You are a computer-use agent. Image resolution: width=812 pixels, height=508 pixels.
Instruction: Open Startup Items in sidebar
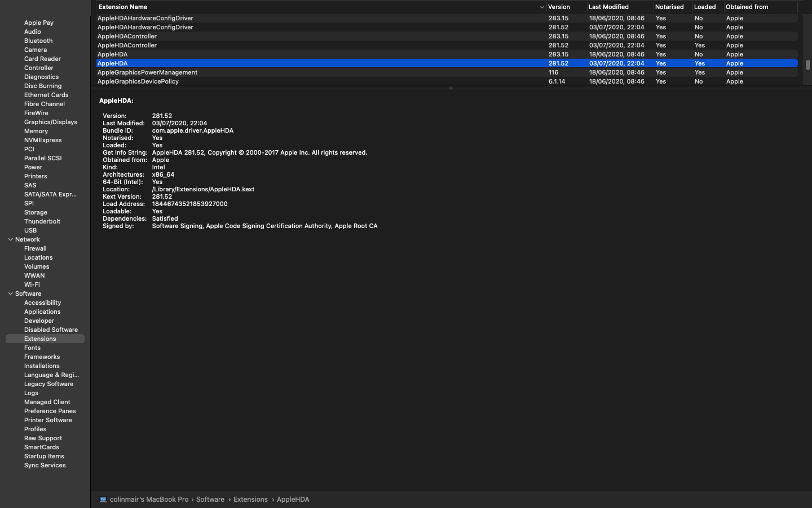point(44,456)
